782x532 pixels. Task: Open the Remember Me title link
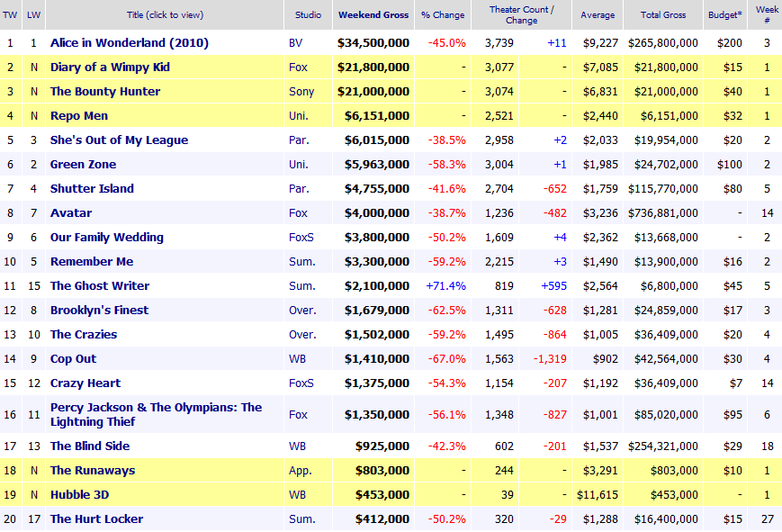[x=92, y=262]
